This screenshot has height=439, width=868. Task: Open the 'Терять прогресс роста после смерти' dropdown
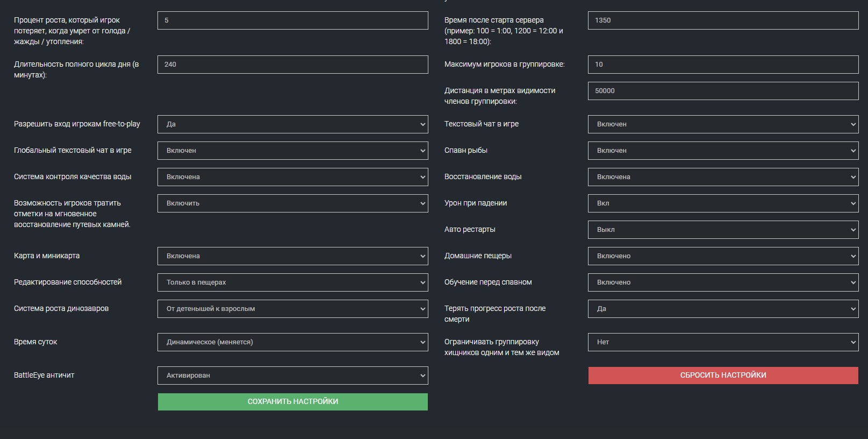click(723, 309)
